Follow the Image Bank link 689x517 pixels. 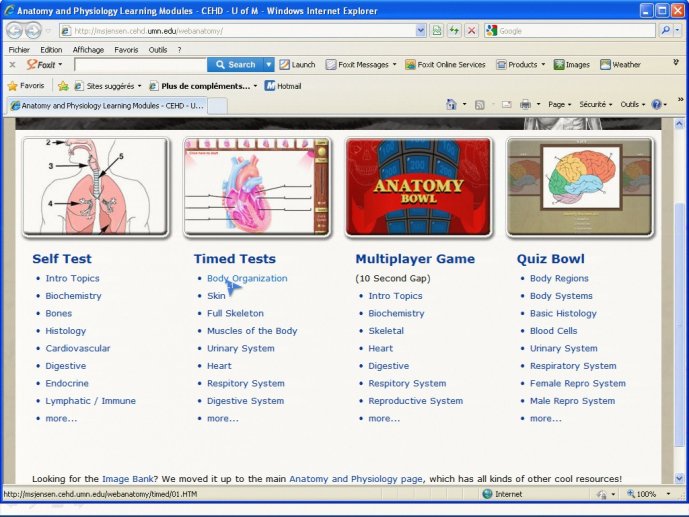point(128,479)
